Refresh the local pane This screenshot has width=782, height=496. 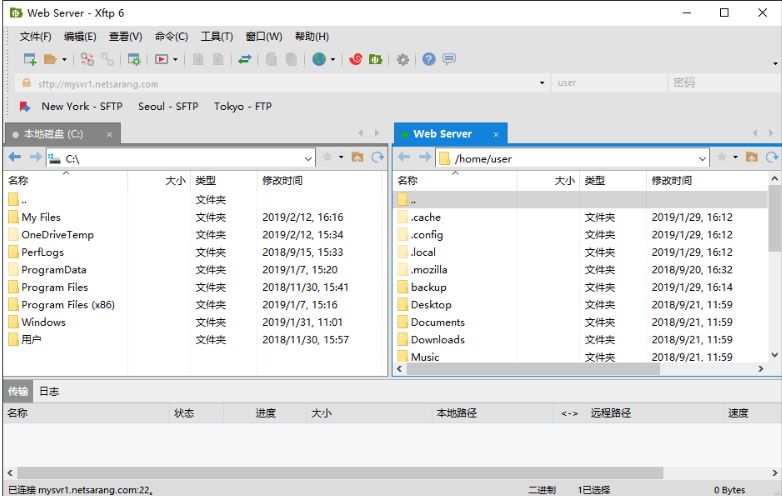tap(378, 158)
